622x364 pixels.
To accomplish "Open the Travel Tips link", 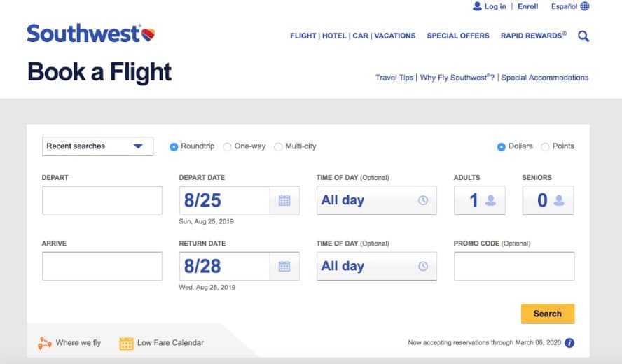I will coord(394,78).
